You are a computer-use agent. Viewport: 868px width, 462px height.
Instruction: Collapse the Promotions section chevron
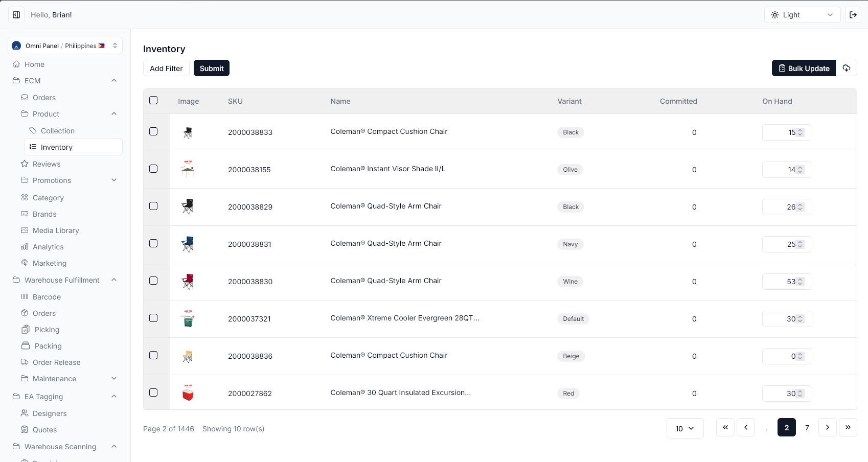[113, 180]
